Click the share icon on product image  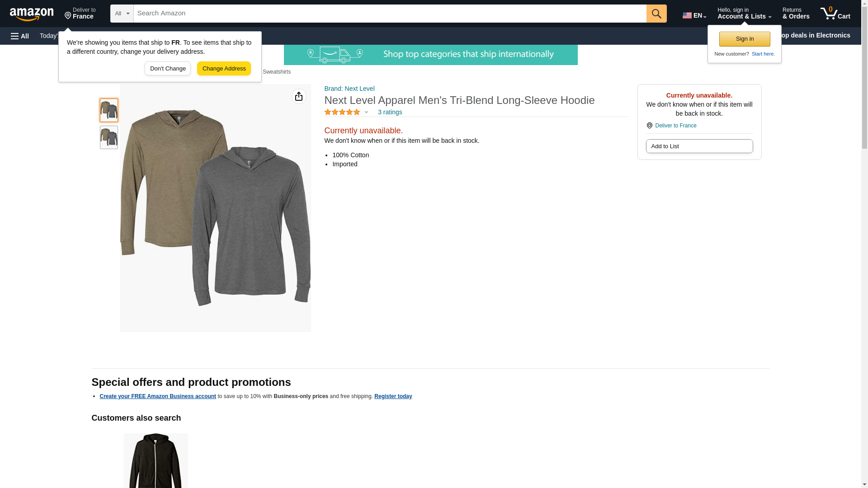tap(299, 96)
